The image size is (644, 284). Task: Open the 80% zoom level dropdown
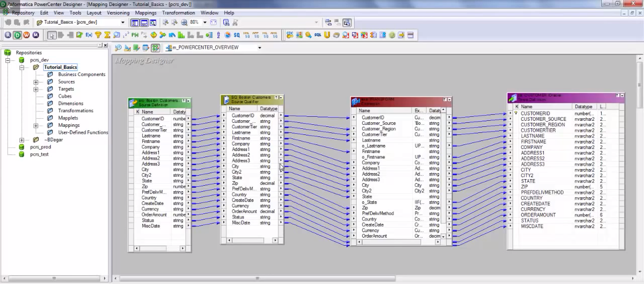click(x=205, y=22)
